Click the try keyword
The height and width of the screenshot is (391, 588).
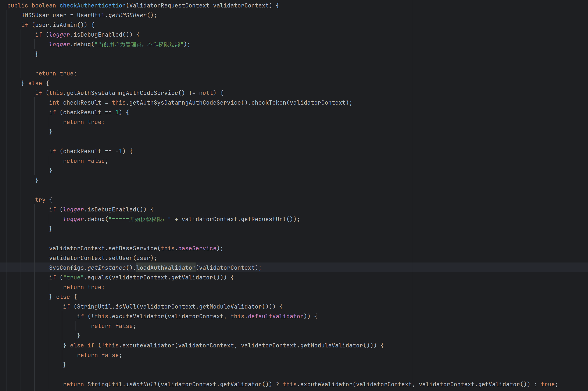pos(40,200)
